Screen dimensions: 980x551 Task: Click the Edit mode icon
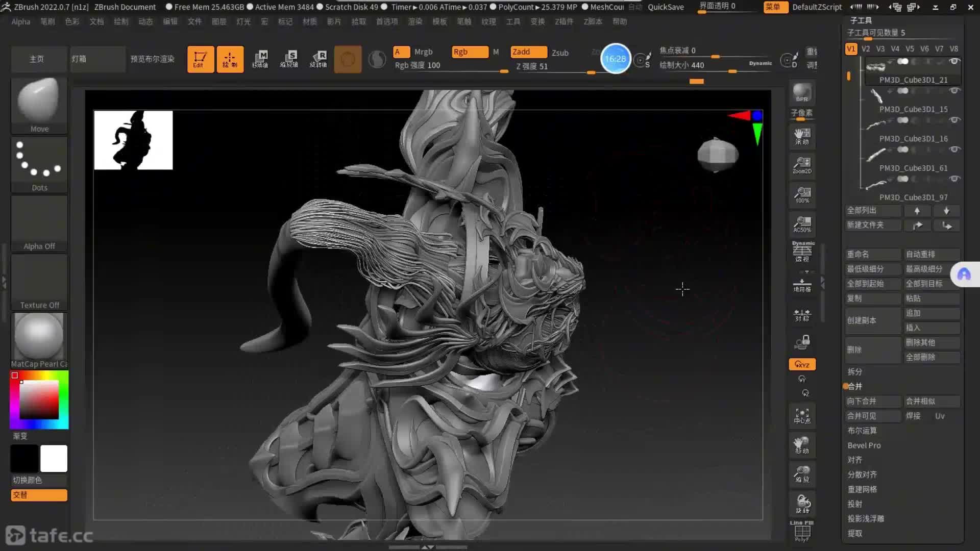coord(200,59)
